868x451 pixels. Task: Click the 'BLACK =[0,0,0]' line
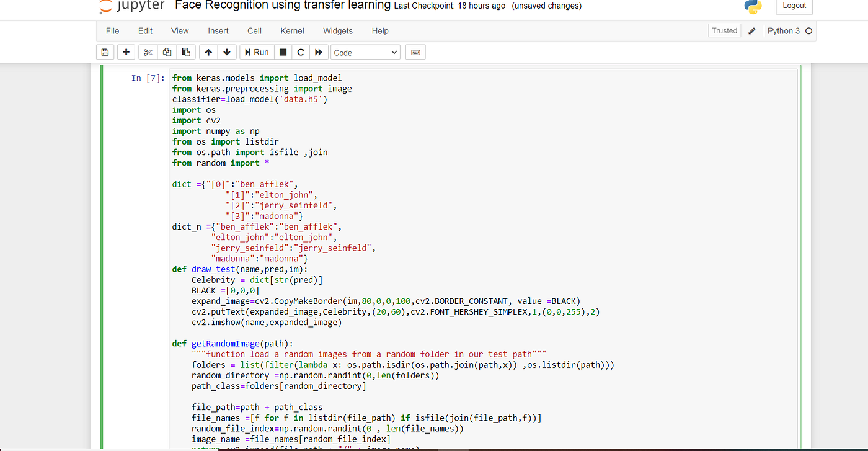(226, 290)
